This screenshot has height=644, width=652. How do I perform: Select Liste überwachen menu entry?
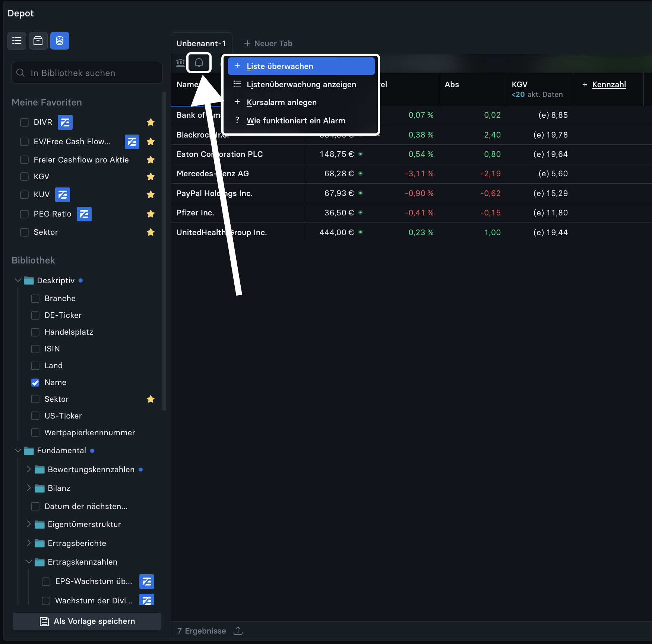click(x=301, y=66)
